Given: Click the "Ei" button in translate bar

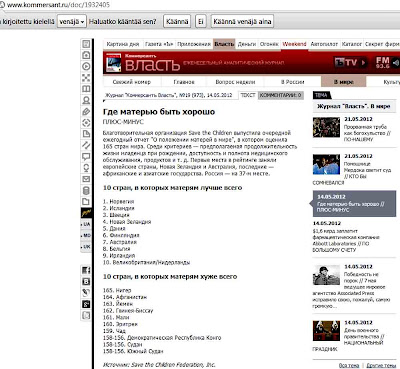Looking at the screenshot, I should (200, 22).
